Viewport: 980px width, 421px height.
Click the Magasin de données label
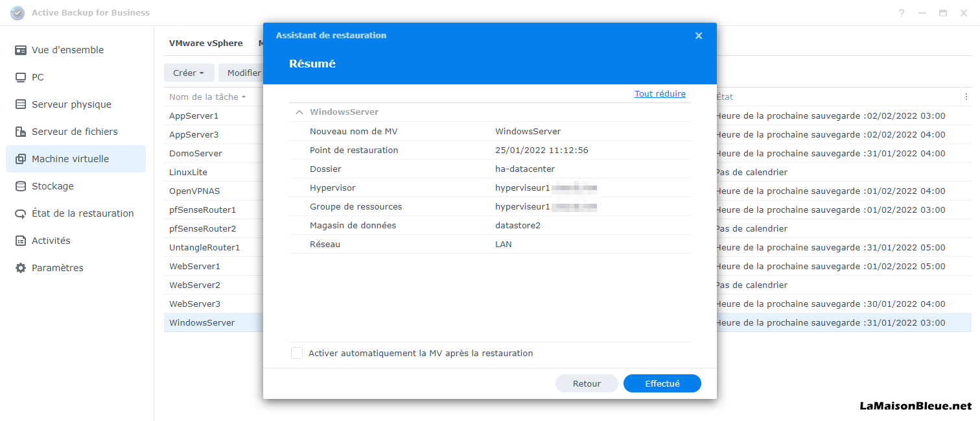click(353, 225)
